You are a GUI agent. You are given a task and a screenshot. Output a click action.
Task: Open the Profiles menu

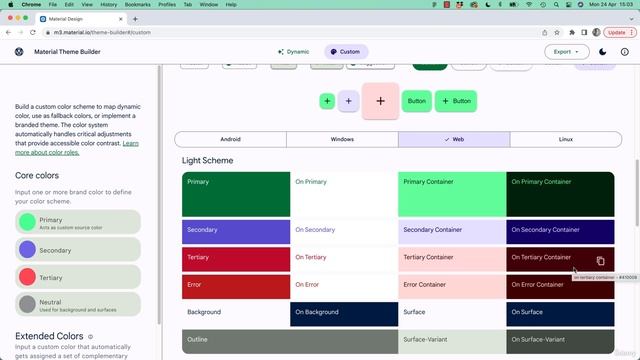coord(167,4)
